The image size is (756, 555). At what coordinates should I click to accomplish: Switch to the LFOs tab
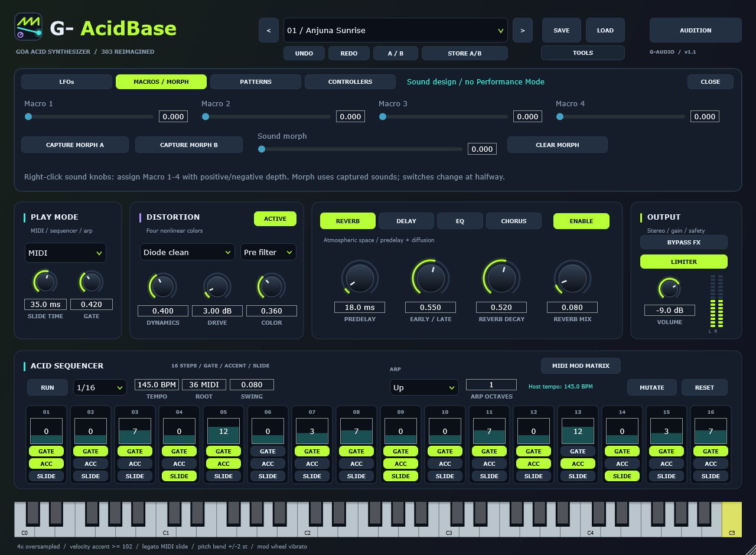point(67,81)
